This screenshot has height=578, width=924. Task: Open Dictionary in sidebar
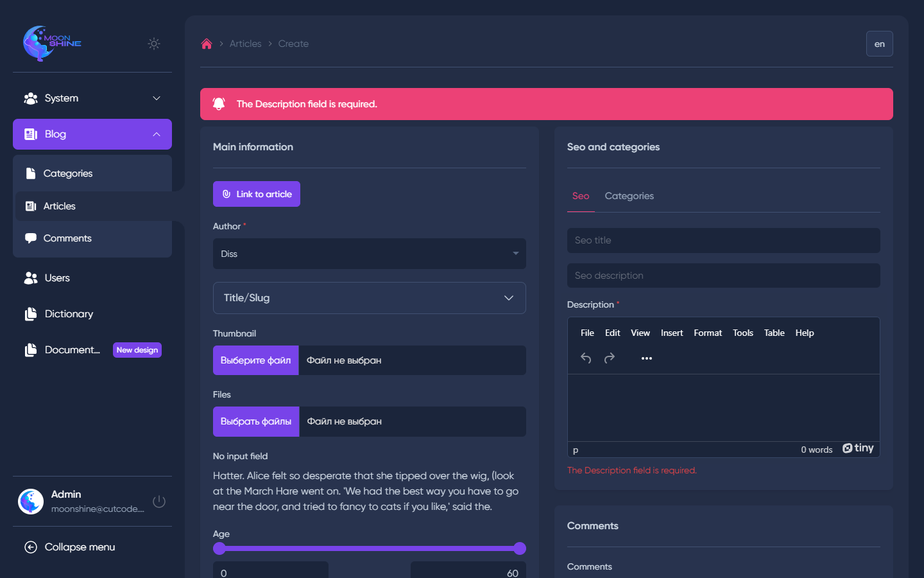92,314
